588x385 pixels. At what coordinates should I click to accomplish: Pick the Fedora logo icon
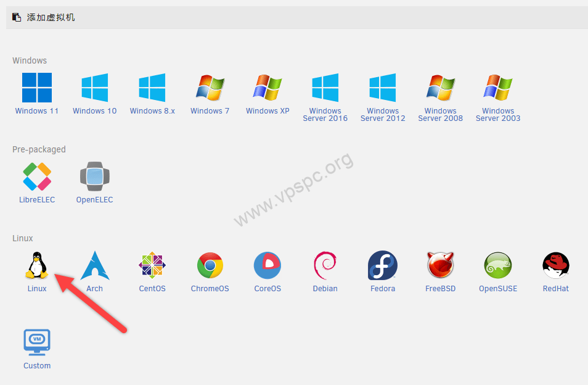383,265
